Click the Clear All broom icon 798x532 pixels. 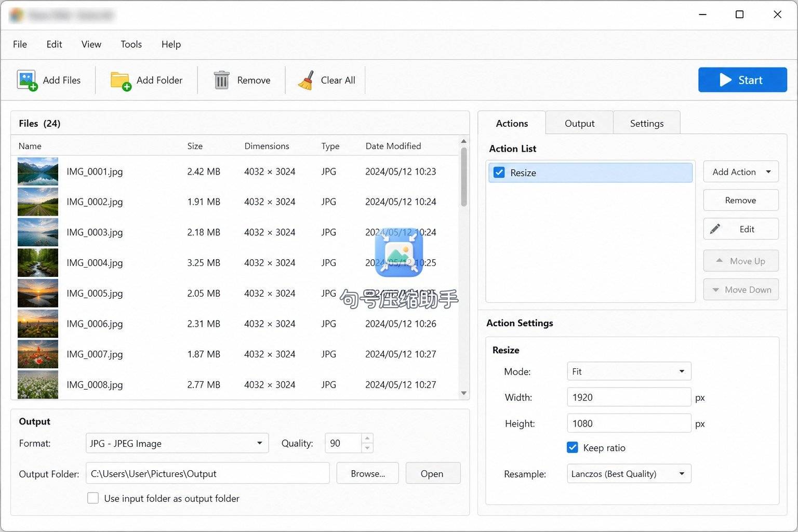pos(305,81)
